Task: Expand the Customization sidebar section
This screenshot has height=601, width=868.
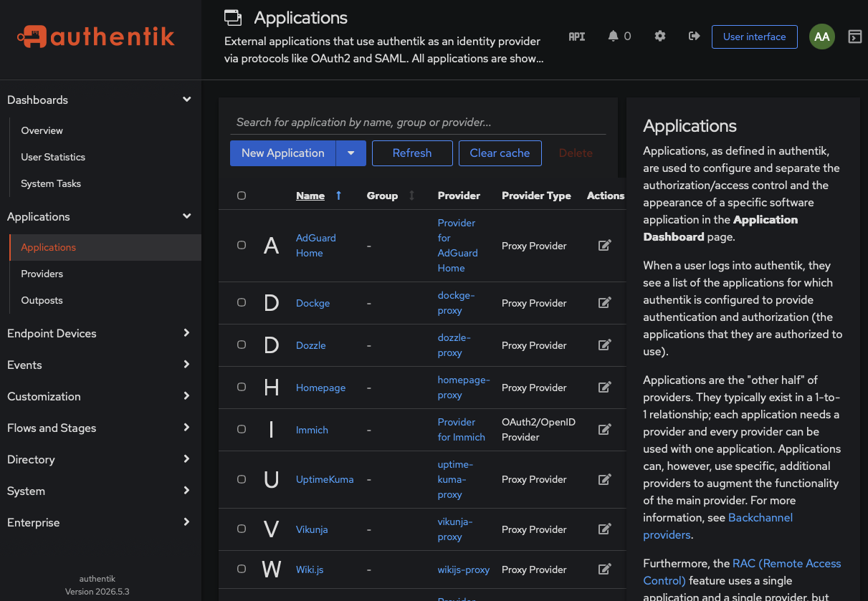Action: click(100, 396)
